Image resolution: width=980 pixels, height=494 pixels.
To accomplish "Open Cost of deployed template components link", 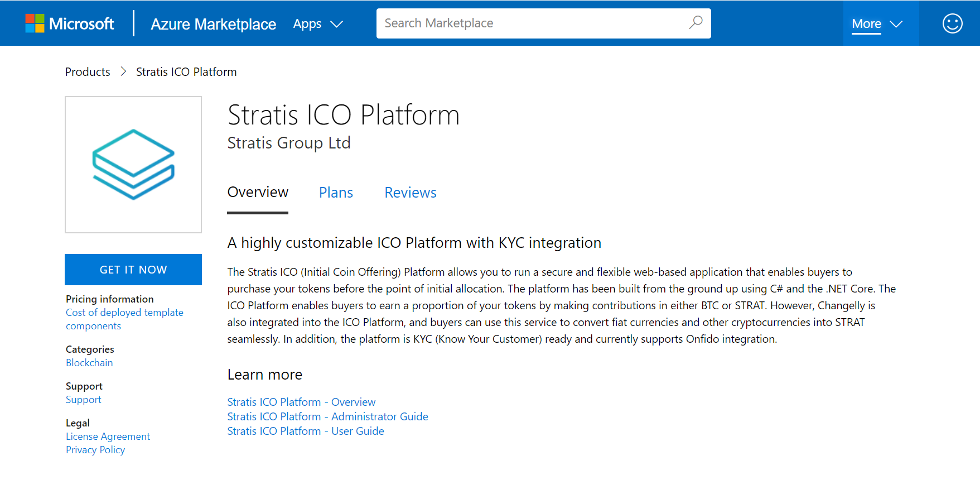I will tap(124, 319).
